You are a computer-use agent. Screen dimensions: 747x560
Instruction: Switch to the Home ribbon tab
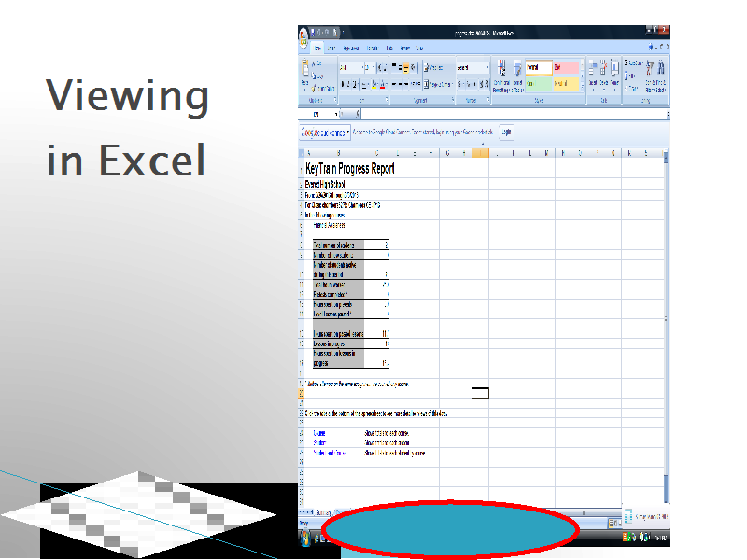317,49
